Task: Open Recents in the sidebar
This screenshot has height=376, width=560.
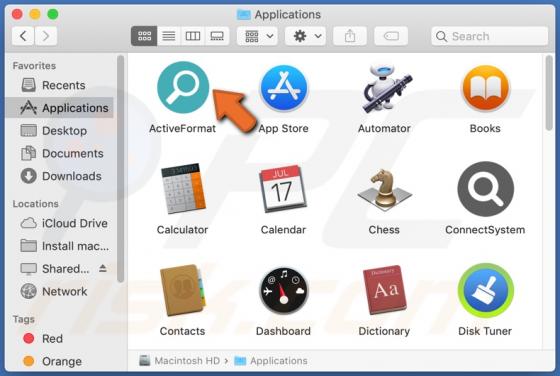Action: click(x=59, y=85)
